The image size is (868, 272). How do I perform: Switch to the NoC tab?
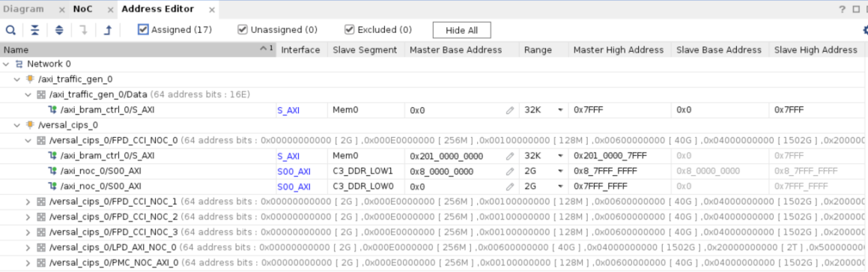(x=83, y=10)
